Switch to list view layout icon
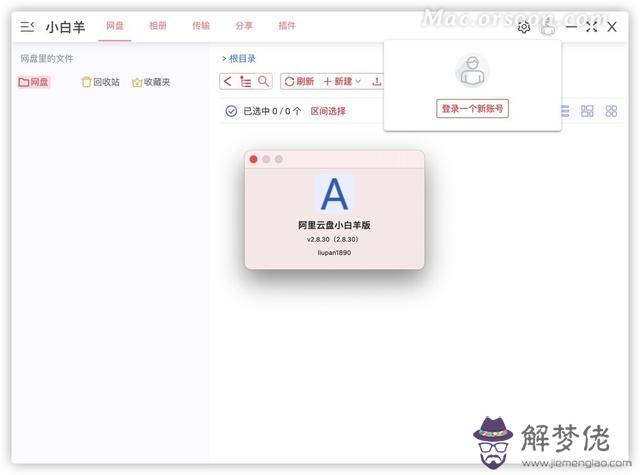The image size is (640, 475). point(564,111)
